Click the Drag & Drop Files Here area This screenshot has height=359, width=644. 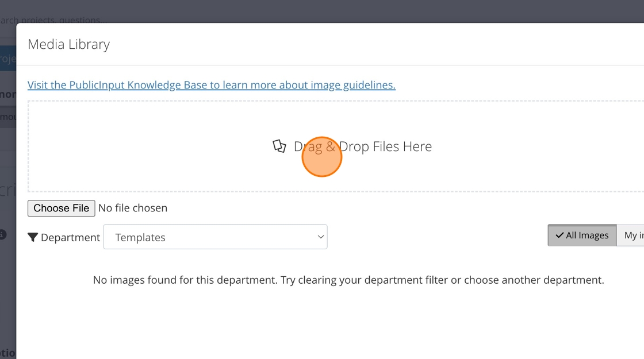(x=362, y=146)
